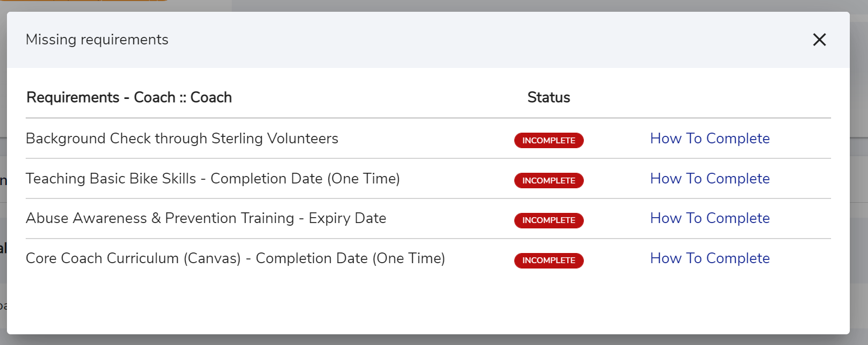Viewport: 868px width, 345px height.
Task: Click the Requirements - Coach :: Coach heading
Action: tap(129, 97)
